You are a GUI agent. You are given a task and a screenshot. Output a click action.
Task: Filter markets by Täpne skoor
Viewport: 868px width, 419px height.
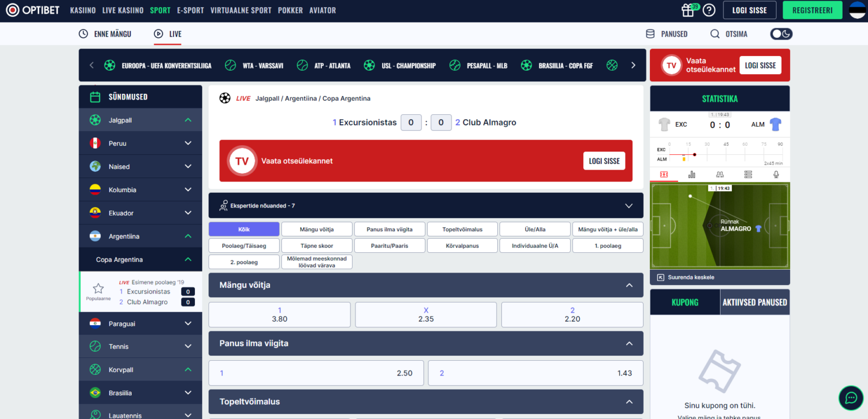coord(317,245)
